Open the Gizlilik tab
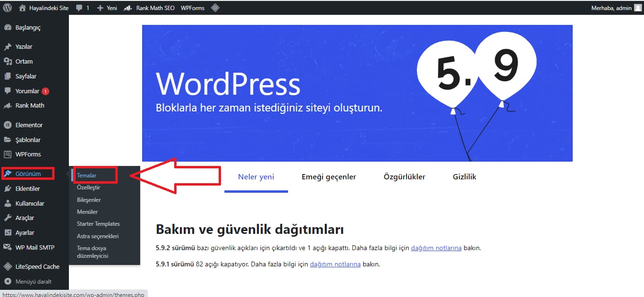644x297 pixels. [465, 177]
